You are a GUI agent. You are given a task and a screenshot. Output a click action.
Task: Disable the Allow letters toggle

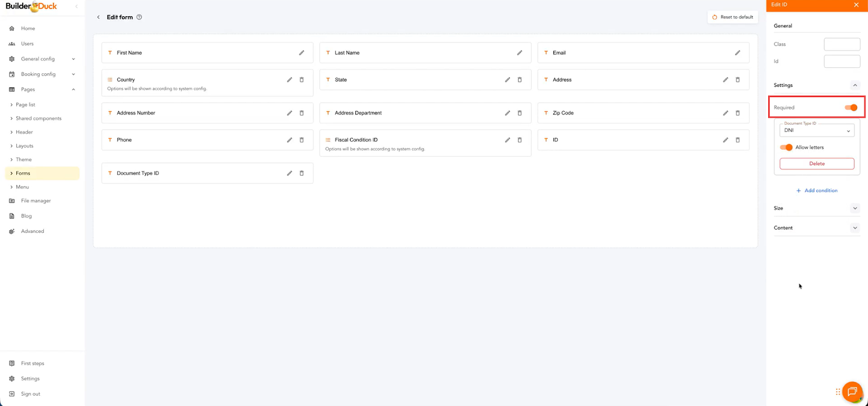[x=786, y=148]
